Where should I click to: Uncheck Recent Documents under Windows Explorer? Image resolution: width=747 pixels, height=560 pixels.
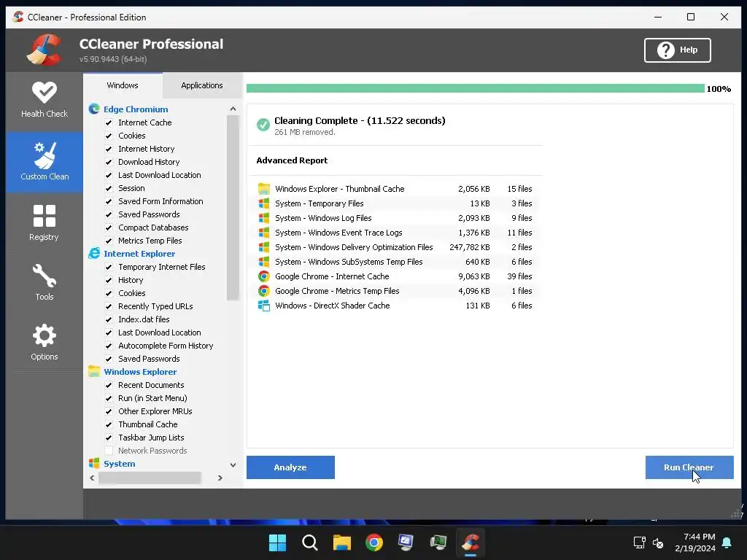click(x=109, y=385)
